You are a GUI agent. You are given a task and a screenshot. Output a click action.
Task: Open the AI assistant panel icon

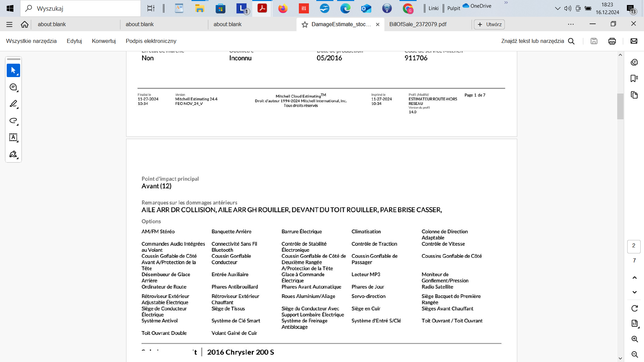coord(634,62)
